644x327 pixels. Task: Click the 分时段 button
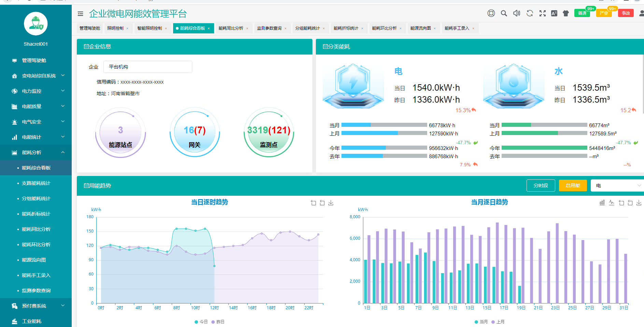point(541,185)
